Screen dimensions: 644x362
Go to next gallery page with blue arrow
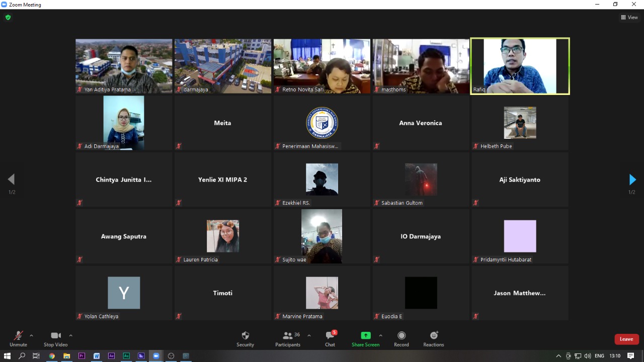(632, 179)
